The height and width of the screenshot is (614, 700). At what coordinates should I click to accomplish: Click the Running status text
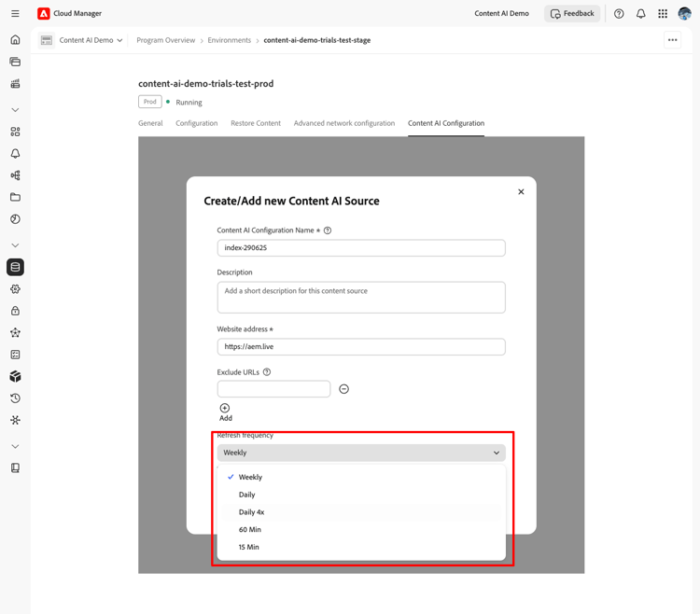pyautogui.click(x=189, y=103)
